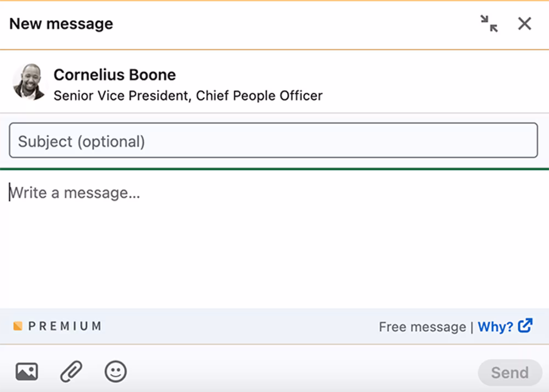This screenshot has height=392, width=549.
Task: Open the emoji picker
Action: click(x=116, y=372)
